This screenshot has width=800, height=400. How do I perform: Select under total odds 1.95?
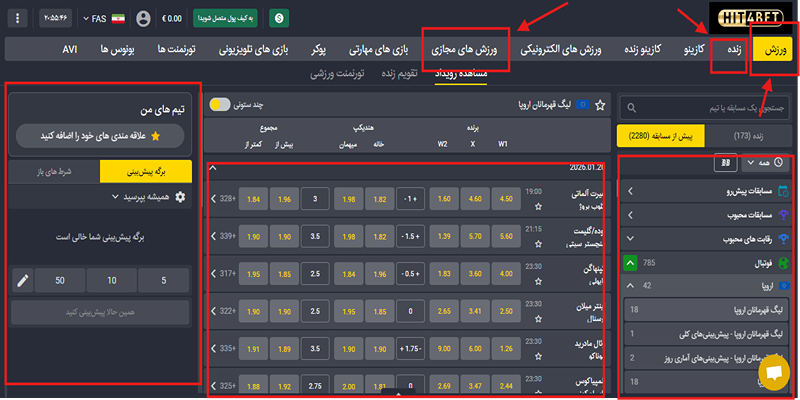click(253, 274)
